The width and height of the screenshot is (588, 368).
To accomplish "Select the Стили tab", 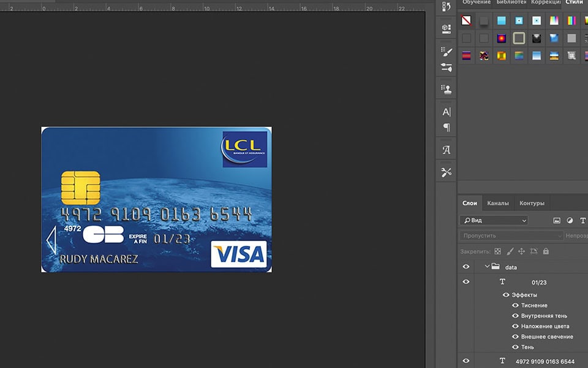I will click(574, 2).
